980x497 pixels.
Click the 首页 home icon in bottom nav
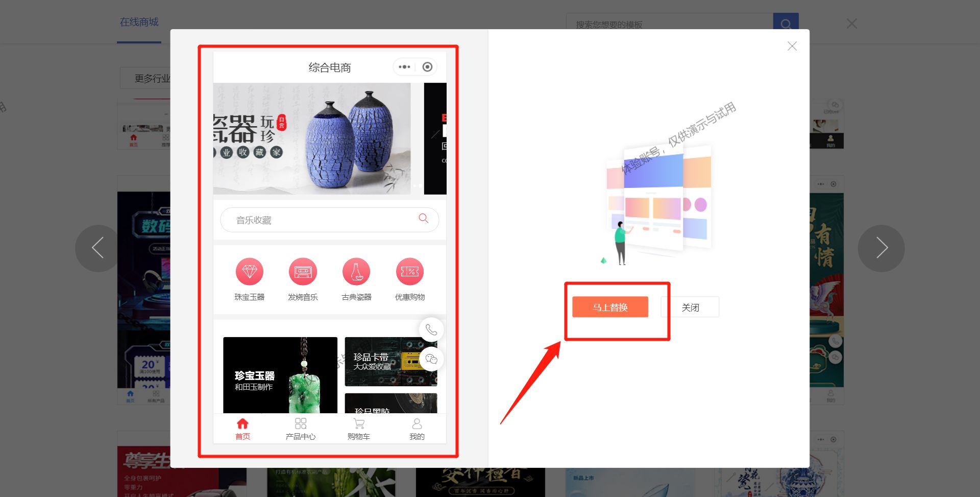(242, 423)
